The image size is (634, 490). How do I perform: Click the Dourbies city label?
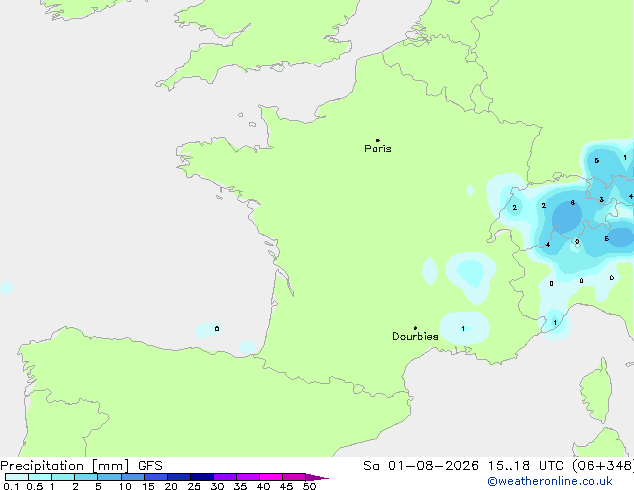coord(415,336)
